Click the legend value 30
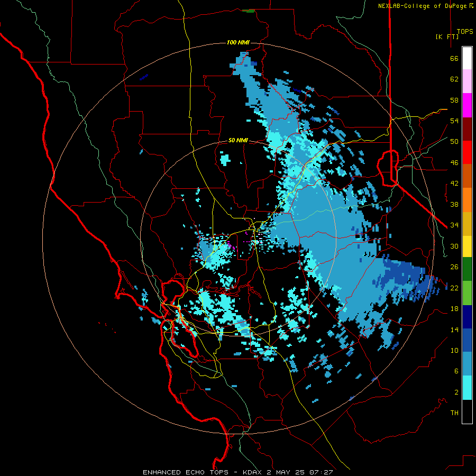Image resolution: width=476 pixels, height=476 pixels. [x=454, y=246]
